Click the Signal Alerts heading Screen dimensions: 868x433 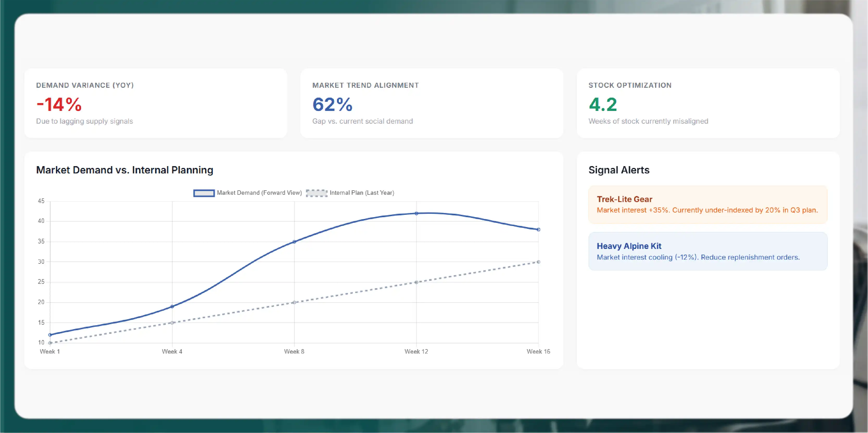pyautogui.click(x=619, y=170)
